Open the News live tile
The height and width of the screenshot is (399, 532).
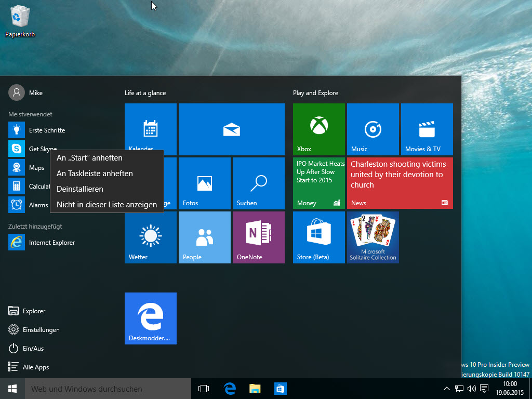click(400, 183)
